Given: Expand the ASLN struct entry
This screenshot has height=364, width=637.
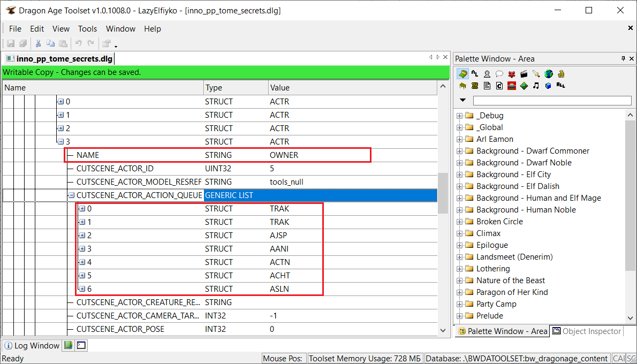Looking at the screenshot, I should click(x=82, y=289).
